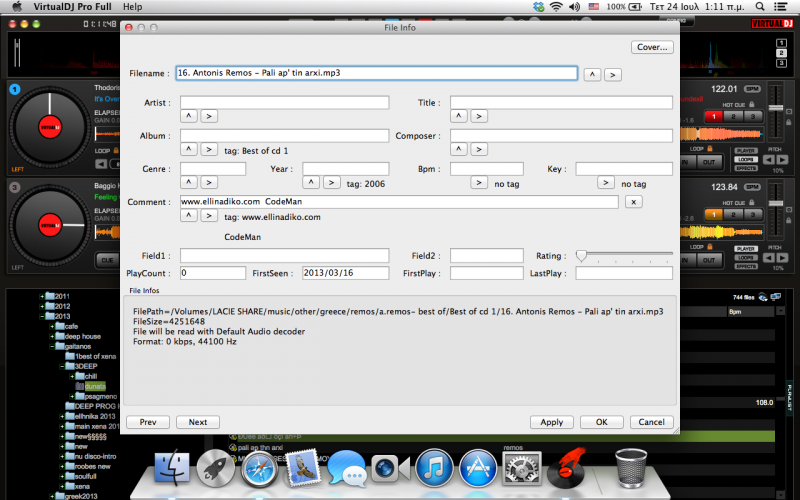Toggle upper deck HOT CUE lock

pos(752,104)
